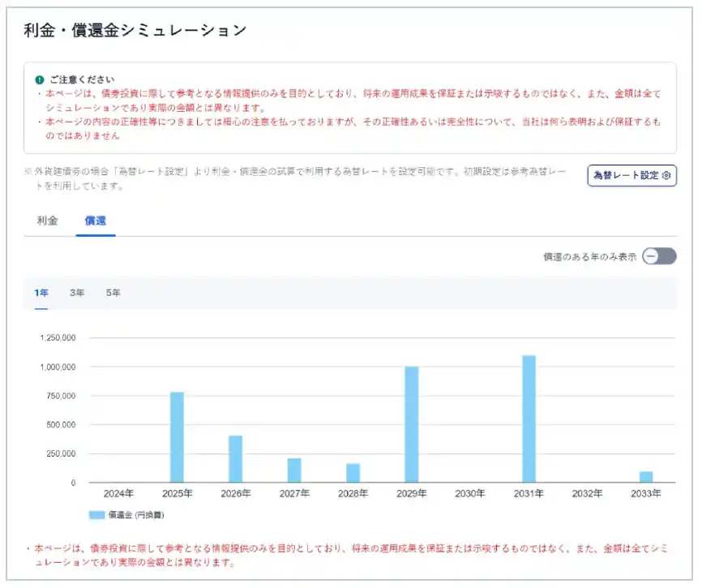Click the 償還金 (円換算) legend color swatch
702x588 pixels.
click(x=96, y=515)
